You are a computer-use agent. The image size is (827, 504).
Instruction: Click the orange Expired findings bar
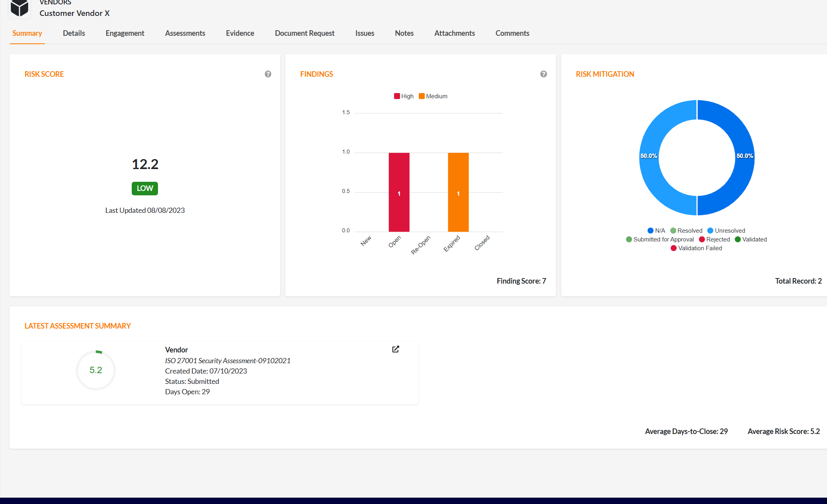(x=458, y=192)
